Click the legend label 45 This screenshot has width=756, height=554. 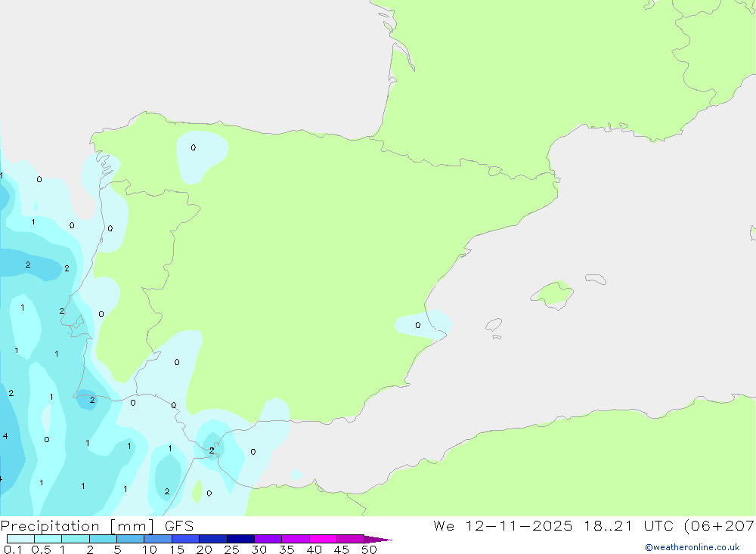(x=342, y=549)
